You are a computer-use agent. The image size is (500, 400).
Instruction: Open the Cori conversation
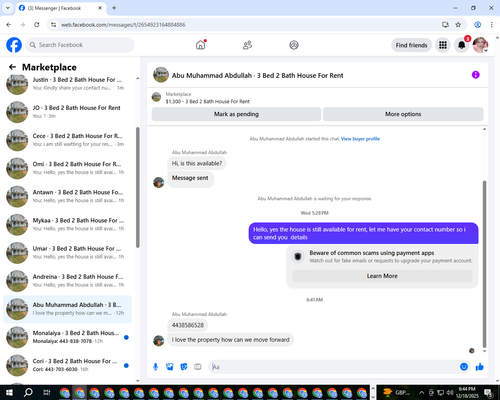click(x=68, y=365)
